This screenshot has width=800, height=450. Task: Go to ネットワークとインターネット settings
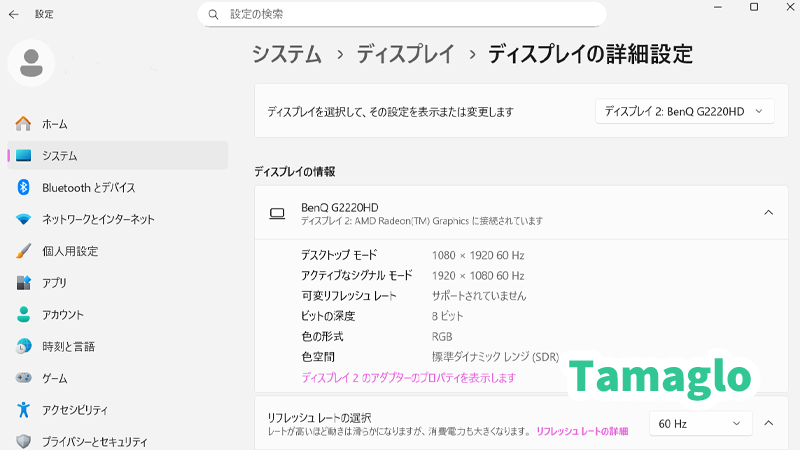pyautogui.click(x=98, y=219)
